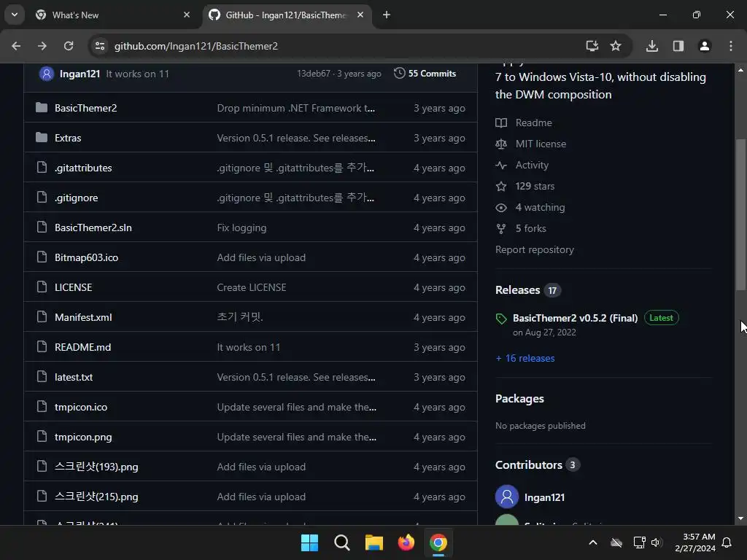Open the Contributors heading link
747x560 pixels.
pos(538,464)
